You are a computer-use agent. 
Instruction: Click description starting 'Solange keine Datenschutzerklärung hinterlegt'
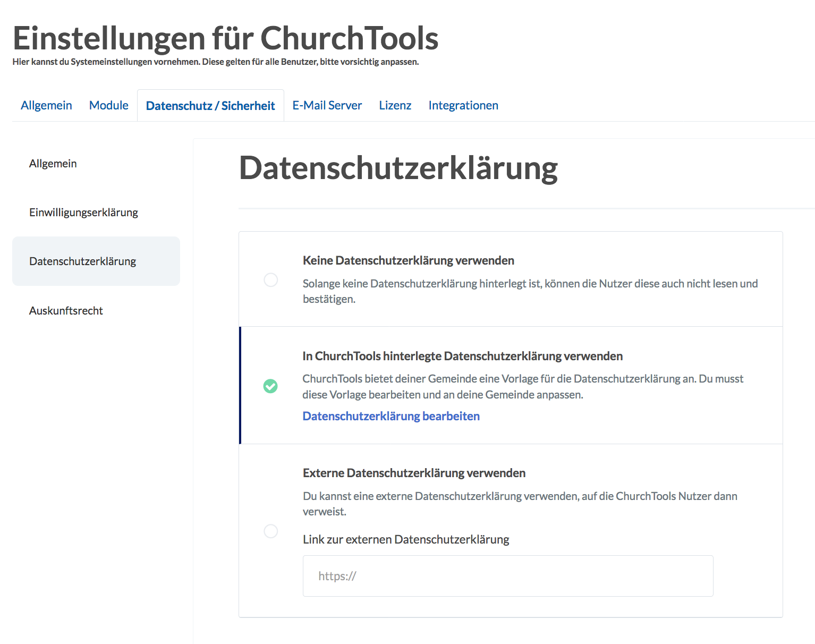[530, 291]
